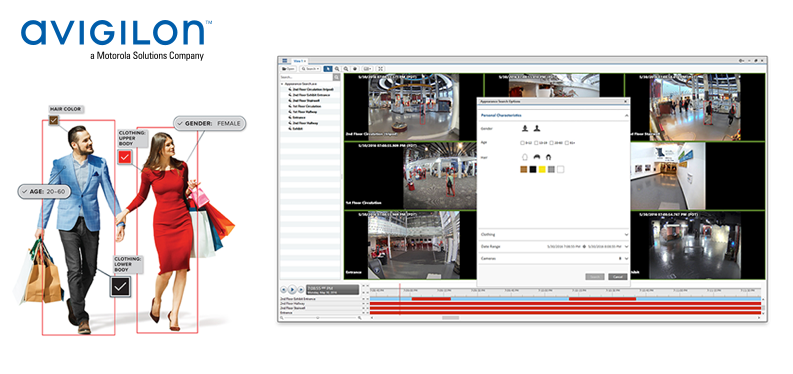Check the 61+ age checkbox
This screenshot has height=374, width=793.
567,143
